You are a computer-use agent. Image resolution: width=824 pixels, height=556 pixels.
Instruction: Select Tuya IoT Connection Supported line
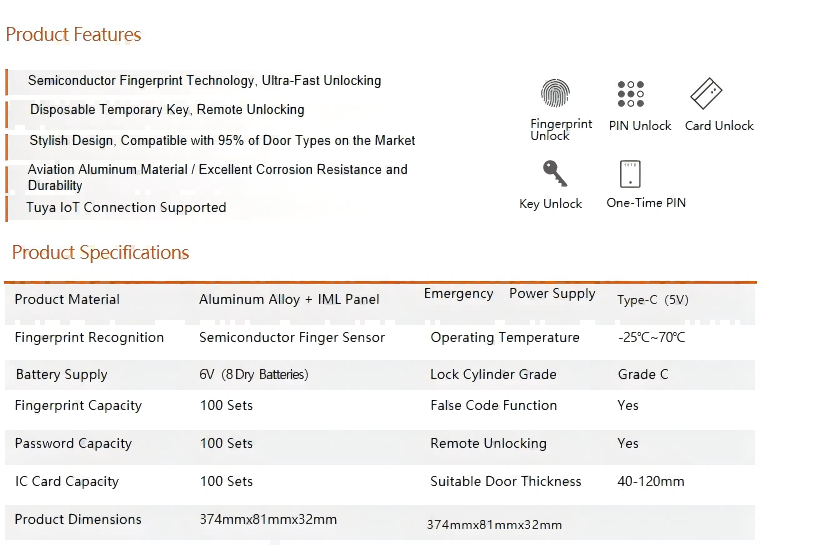tap(126, 208)
